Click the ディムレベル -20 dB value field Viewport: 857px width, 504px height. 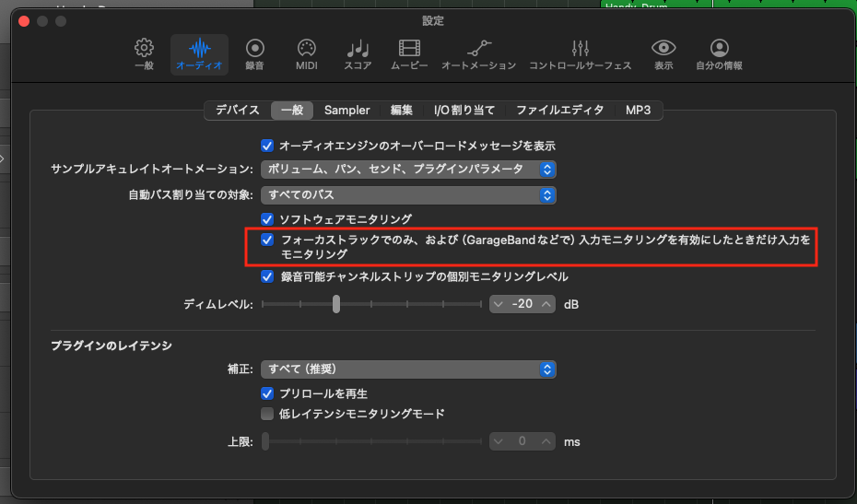click(x=522, y=304)
